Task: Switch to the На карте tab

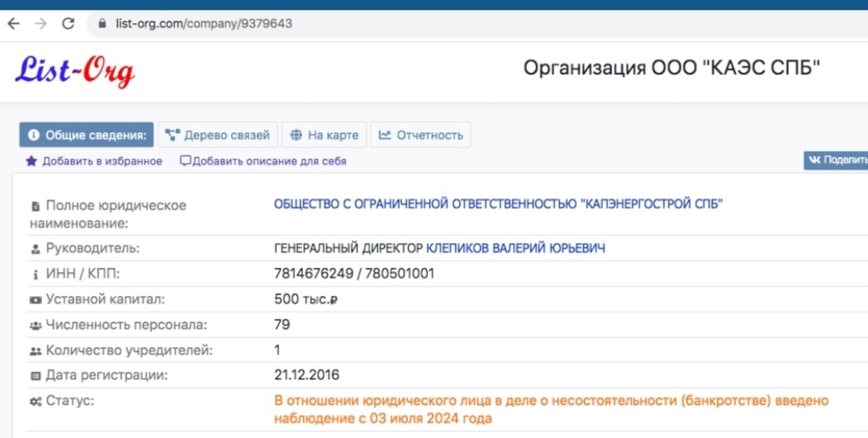Action: point(325,136)
